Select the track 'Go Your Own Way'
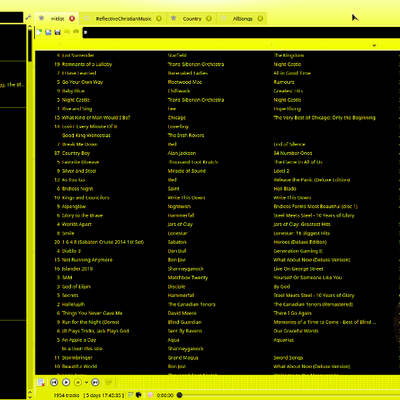 click(82, 82)
